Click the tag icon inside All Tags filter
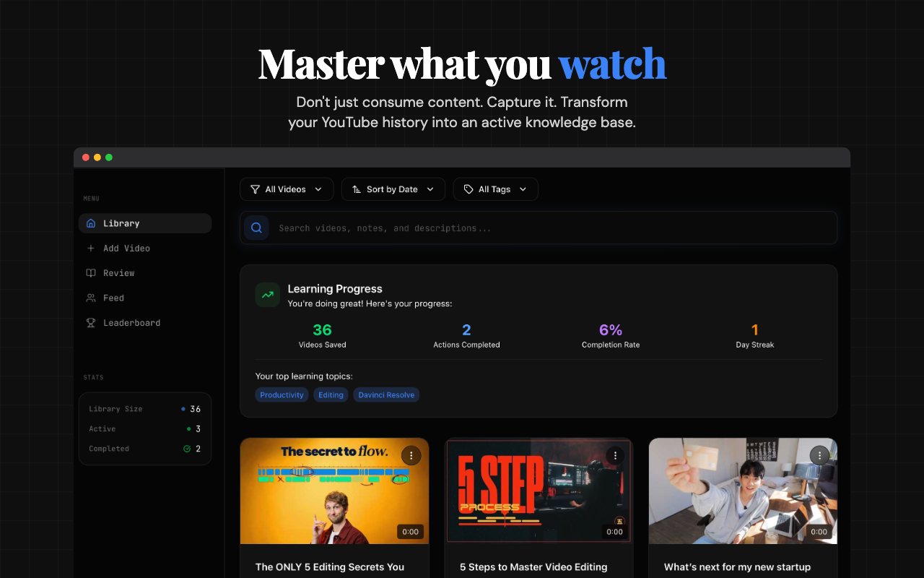This screenshot has width=924, height=578. (x=467, y=189)
